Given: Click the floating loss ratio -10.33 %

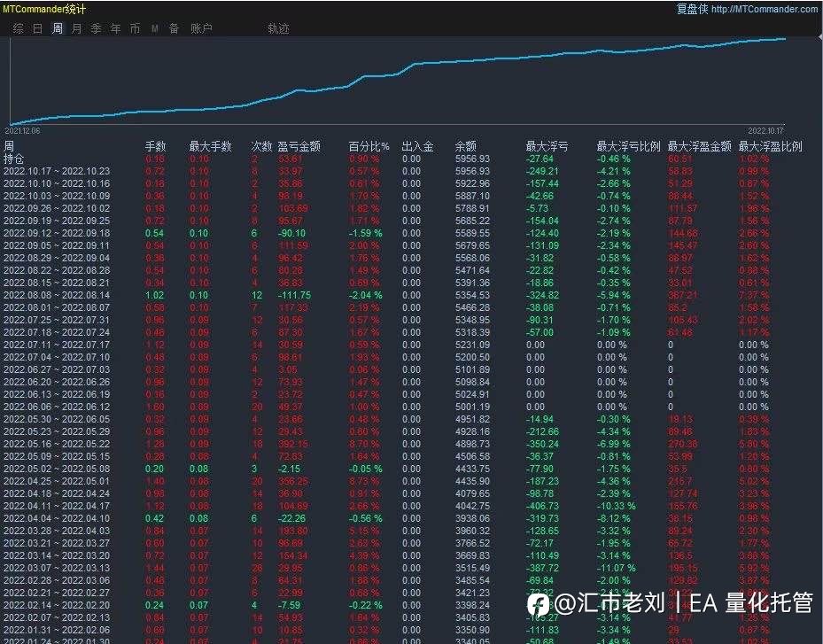Looking at the screenshot, I should 617,506.
